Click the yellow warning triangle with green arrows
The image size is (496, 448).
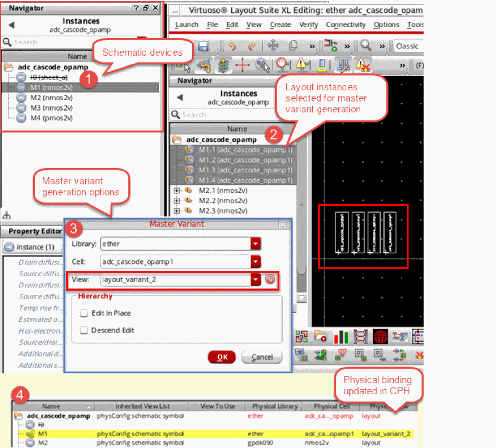(302, 65)
